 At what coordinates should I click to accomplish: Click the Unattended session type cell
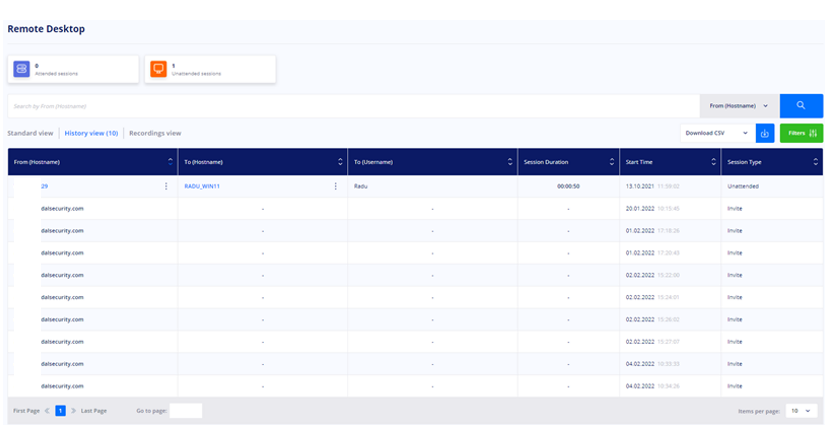coord(743,186)
